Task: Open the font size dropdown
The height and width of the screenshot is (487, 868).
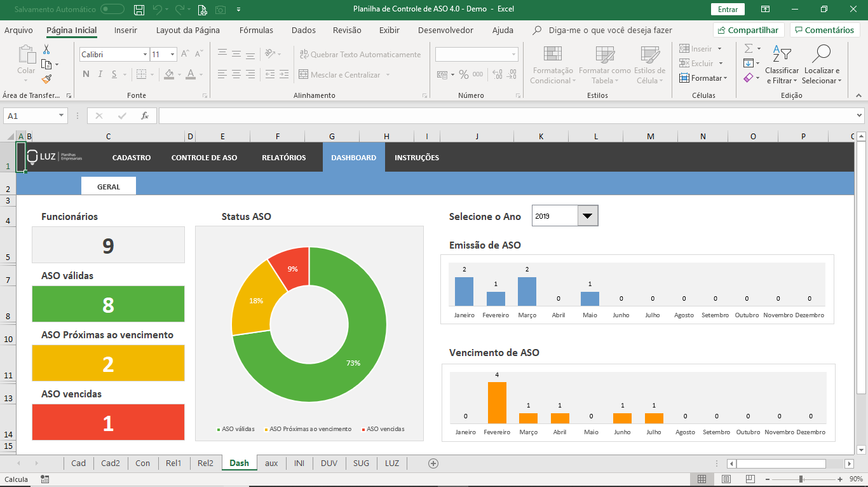Action: pyautogui.click(x=172, y=55)
